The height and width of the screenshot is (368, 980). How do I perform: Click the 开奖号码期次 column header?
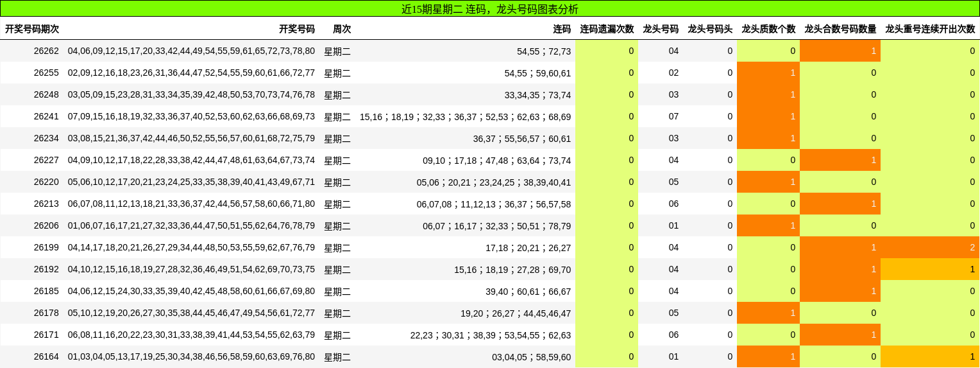[x=32, y=29]
